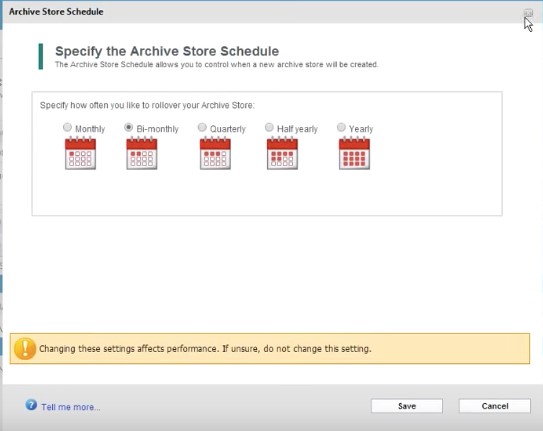Click the Half yearly calendar icon
The width and height of the screenshot is (543, 431).
coord(282,153)
